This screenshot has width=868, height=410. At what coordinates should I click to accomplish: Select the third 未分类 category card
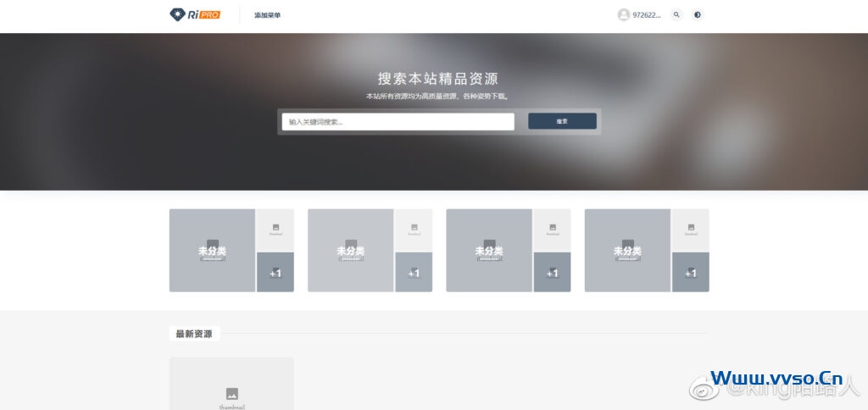pos(488,251)
